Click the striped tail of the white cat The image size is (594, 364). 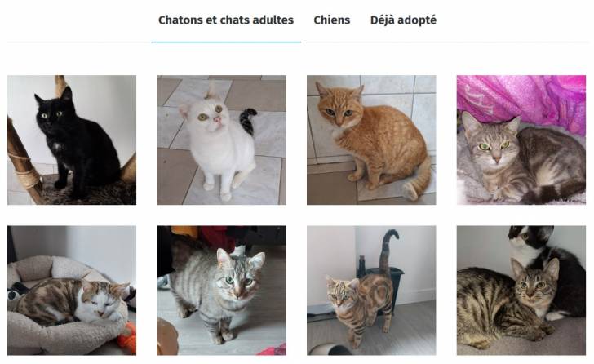point(248,122)
